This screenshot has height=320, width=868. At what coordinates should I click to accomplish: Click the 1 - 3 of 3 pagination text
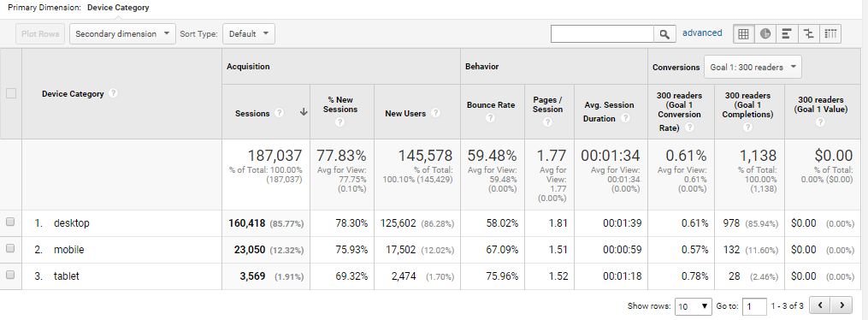[787, 305]
